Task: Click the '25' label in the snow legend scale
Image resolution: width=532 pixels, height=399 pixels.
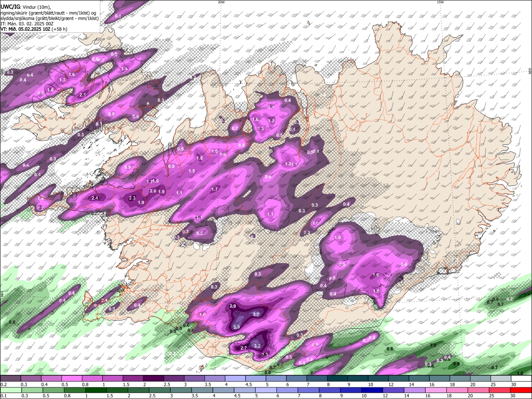Action: pos(493,384)
